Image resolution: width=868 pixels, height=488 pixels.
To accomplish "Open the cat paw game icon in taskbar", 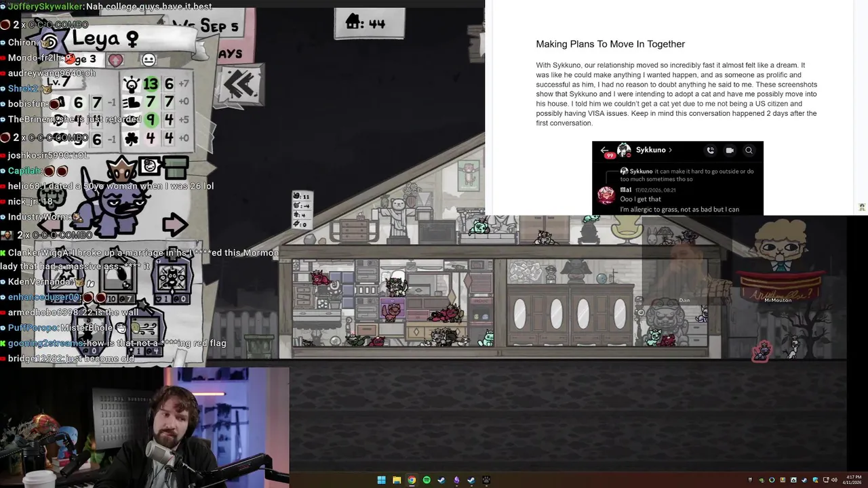I will click(486, 481).
